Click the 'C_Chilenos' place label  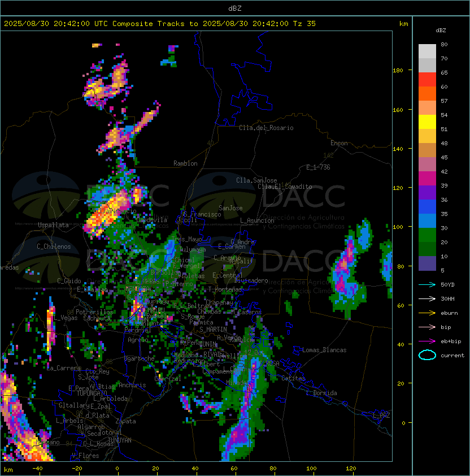coord(54,246)
